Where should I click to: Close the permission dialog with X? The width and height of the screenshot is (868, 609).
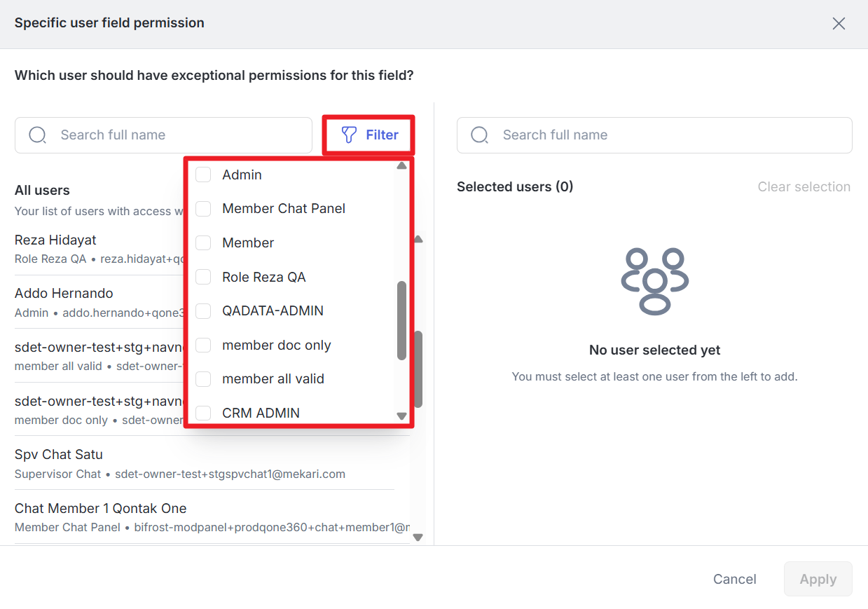click(839, 24)
